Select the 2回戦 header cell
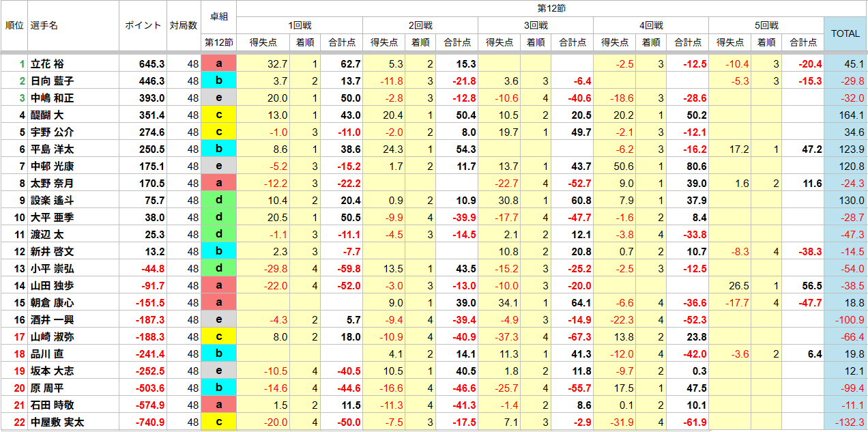Viewport: 868px width, 432px height. pyautogui.click(x=420, y=25)
